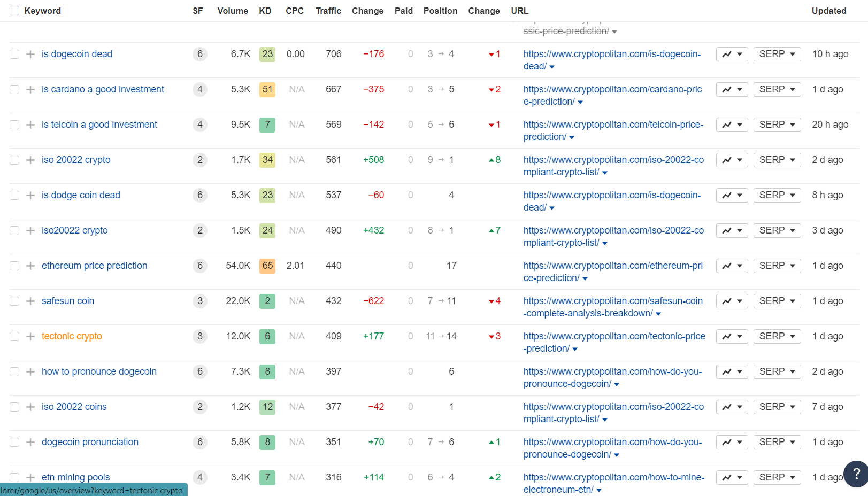868x496 pixels.
Task: Click plus icon next to 'dogecoin pronunciation'
Action: point(30,442)
